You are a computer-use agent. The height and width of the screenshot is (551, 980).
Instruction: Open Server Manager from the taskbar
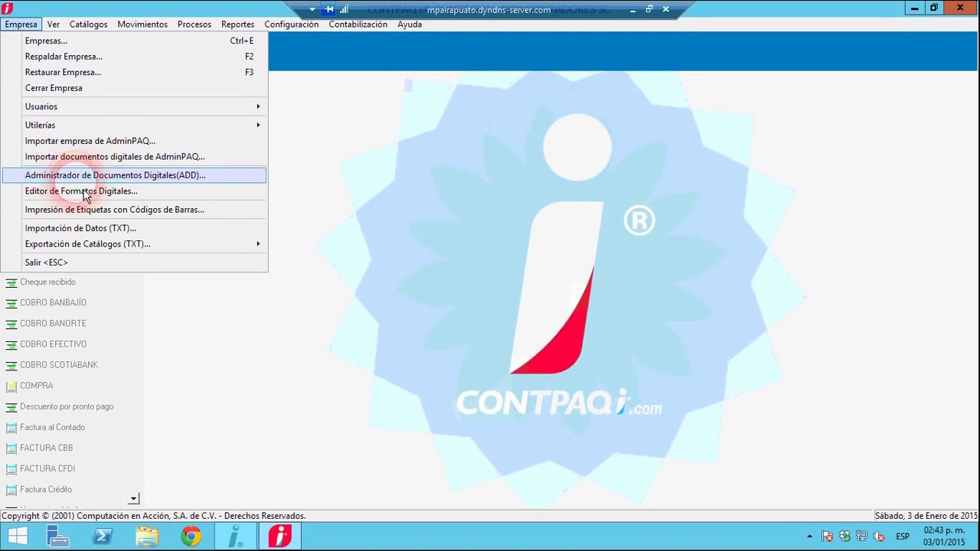57,536
